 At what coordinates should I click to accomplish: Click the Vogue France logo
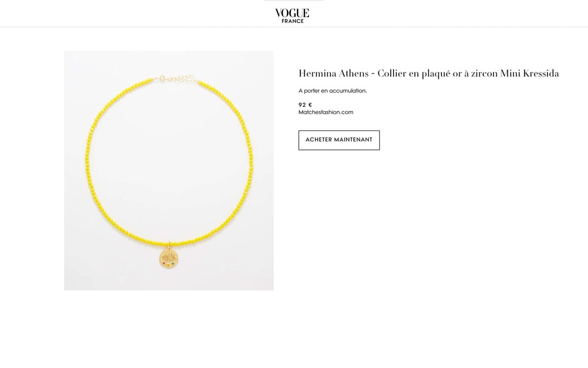(x=292, y=16)
